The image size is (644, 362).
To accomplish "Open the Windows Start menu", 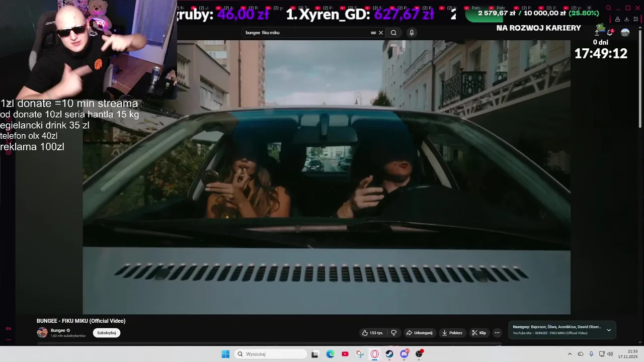I will [x=225, y=354].
